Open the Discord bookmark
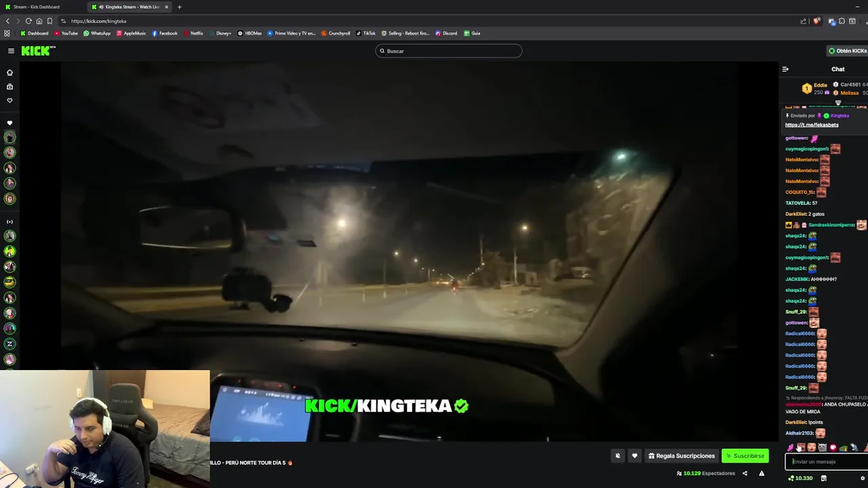 (446, 33)
